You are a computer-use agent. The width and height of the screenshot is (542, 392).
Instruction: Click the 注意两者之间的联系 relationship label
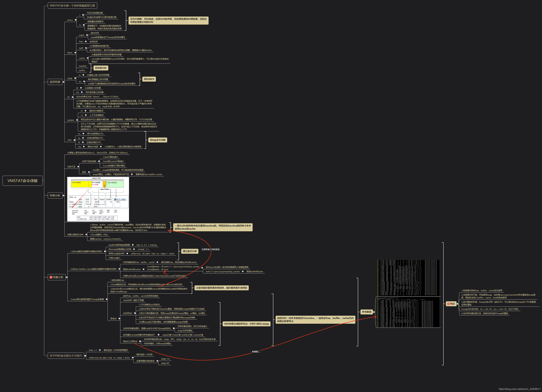210,249
